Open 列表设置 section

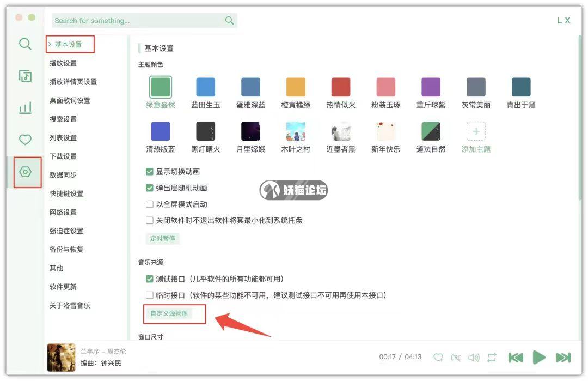(x=63, y=138)
